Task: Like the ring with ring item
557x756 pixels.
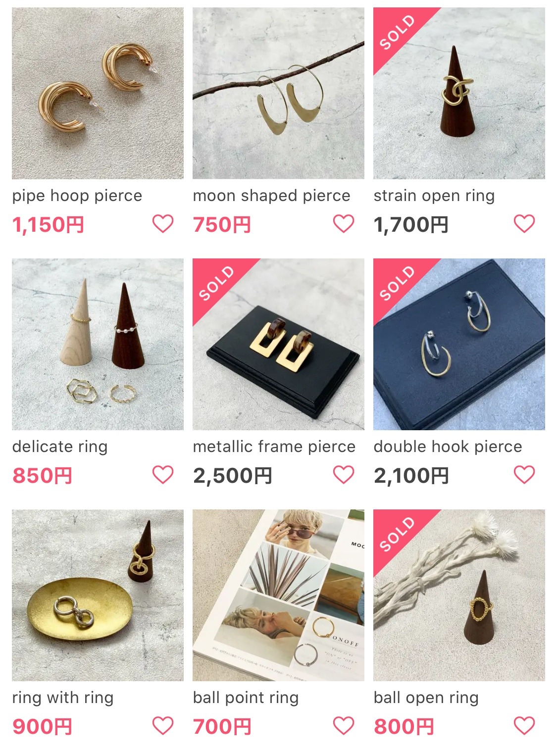Action: pyautogui.click(x=163, y=726)
